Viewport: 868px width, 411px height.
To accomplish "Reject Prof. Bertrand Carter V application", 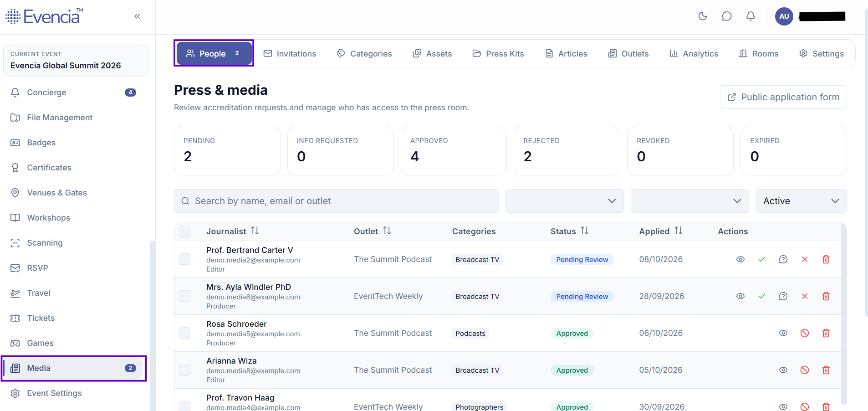I will (x=805, y=259).
